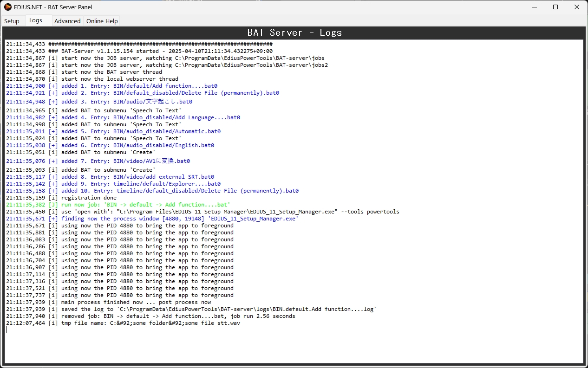Viewport: 588px width, 368px height.
Task: Click 'added 8. Entry' add external SRT line
Action: (x=110, y=177)
